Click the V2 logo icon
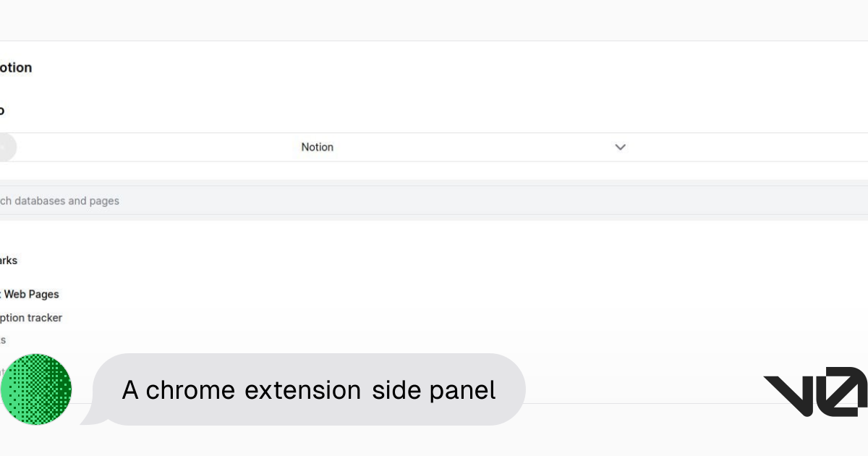 click(x=815, y=392)
